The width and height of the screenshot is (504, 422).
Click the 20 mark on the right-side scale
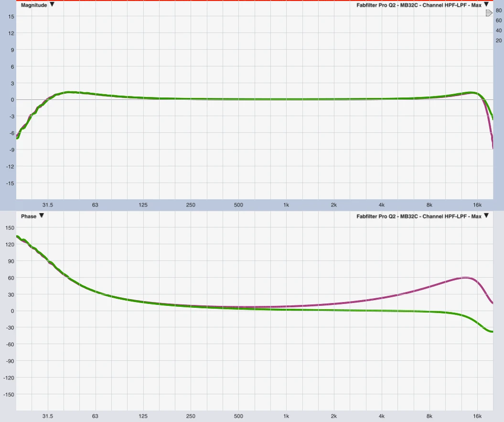pyautogui.click(x=499, y=40)
